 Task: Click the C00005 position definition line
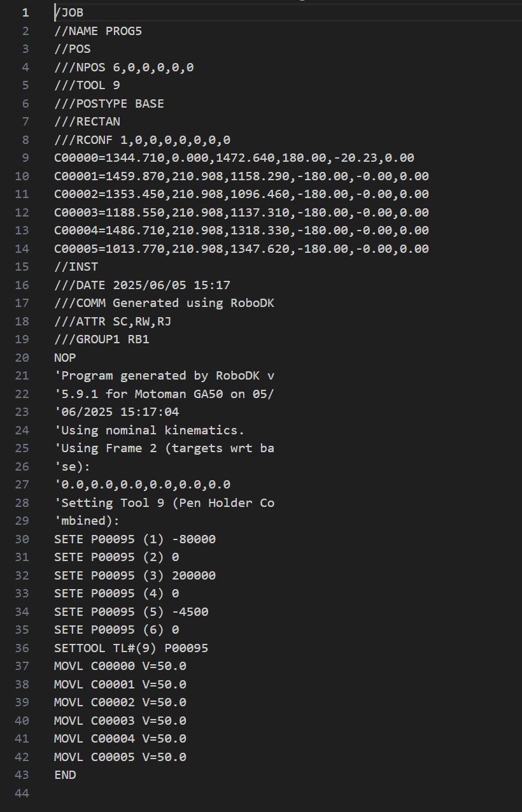241,248
